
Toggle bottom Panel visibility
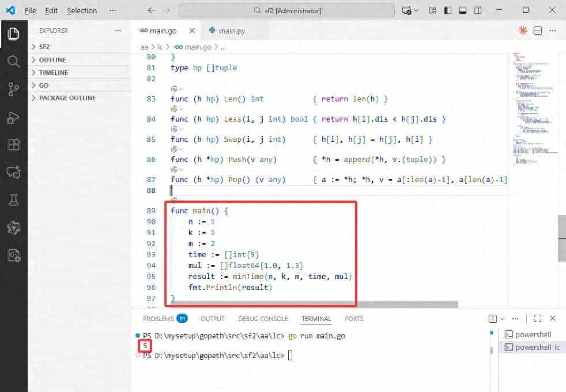tap(463, 10)
